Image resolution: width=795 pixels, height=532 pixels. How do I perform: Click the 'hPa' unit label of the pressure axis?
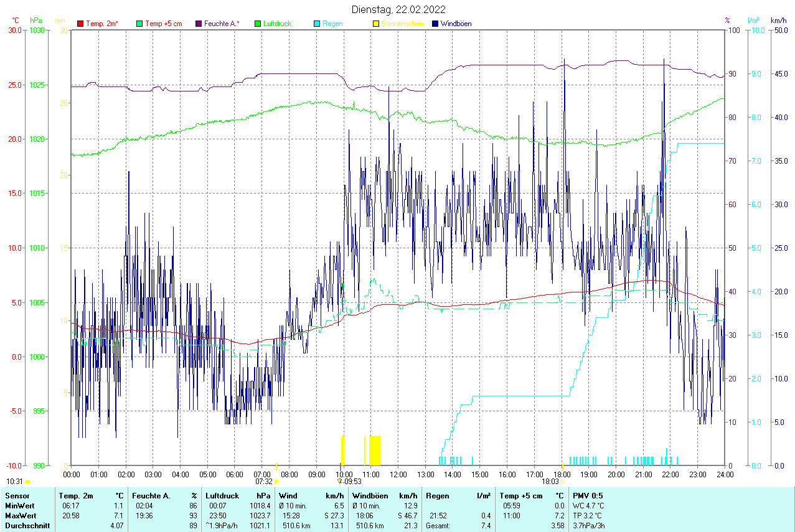(x=35, y=21)
